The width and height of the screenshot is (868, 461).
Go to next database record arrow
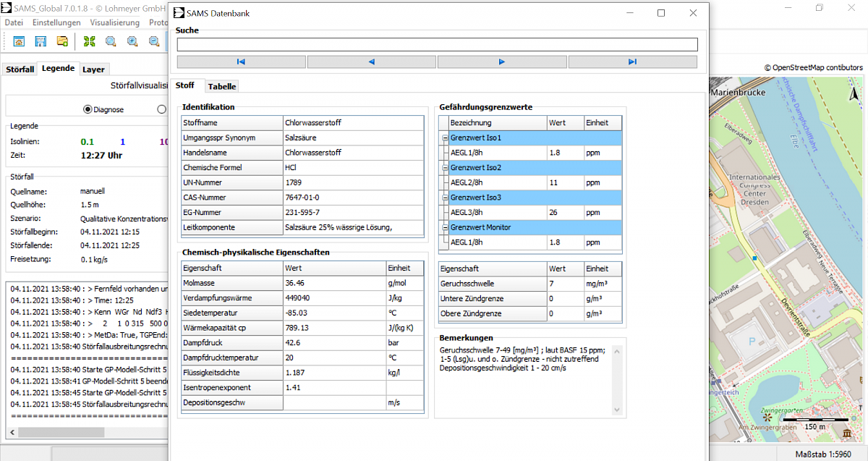click(x=502, y=62)
